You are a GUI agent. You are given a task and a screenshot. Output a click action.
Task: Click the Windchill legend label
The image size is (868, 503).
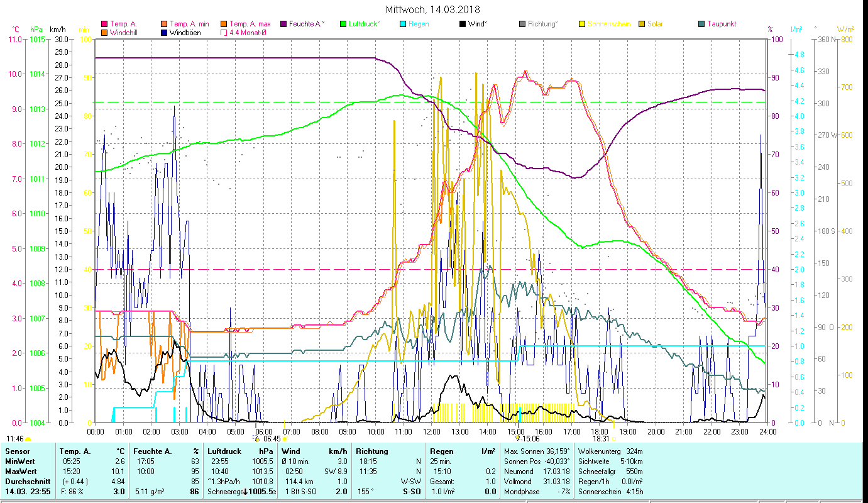point(123,33)
